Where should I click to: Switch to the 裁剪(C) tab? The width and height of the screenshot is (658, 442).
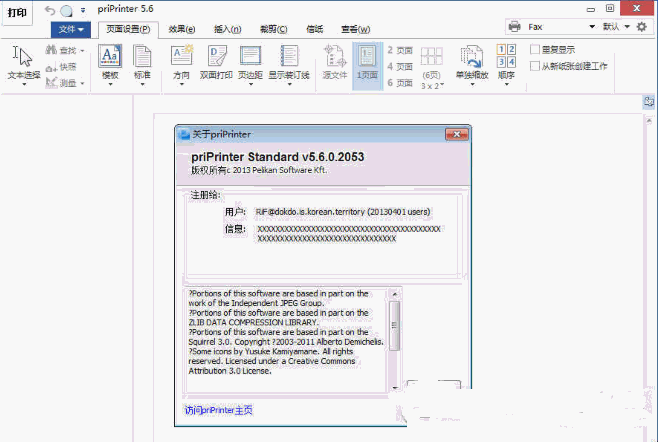tap(274, 29)
